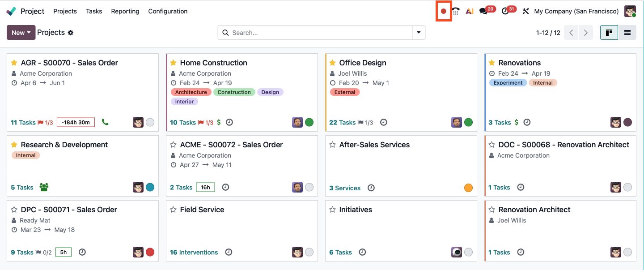This screenshot has height=270, width=644.
Task: Click the red recording indicator icon
Action: (x=444, y=11)
